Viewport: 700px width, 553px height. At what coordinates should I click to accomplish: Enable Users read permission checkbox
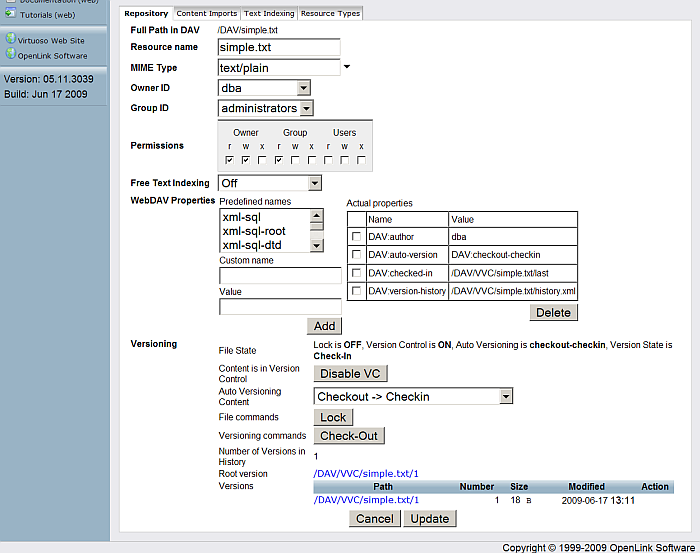(329, 160)
